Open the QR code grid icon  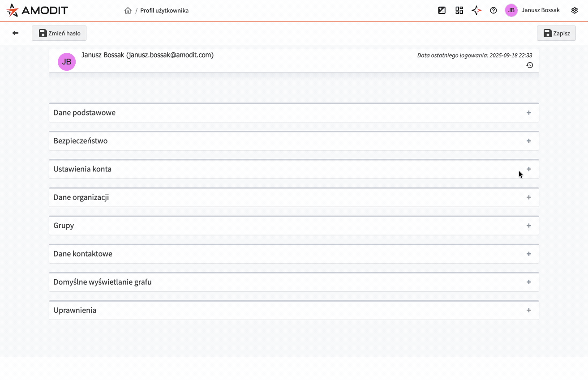(459, 10)
